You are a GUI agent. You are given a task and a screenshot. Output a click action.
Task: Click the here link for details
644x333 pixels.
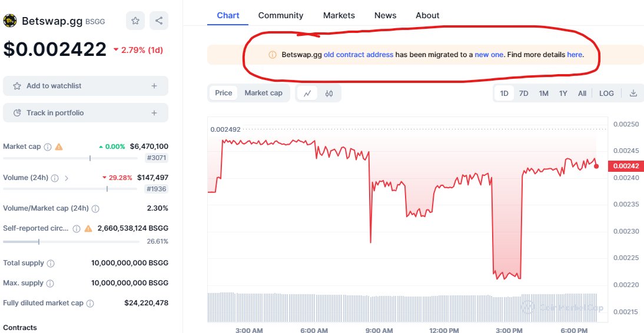575,55
